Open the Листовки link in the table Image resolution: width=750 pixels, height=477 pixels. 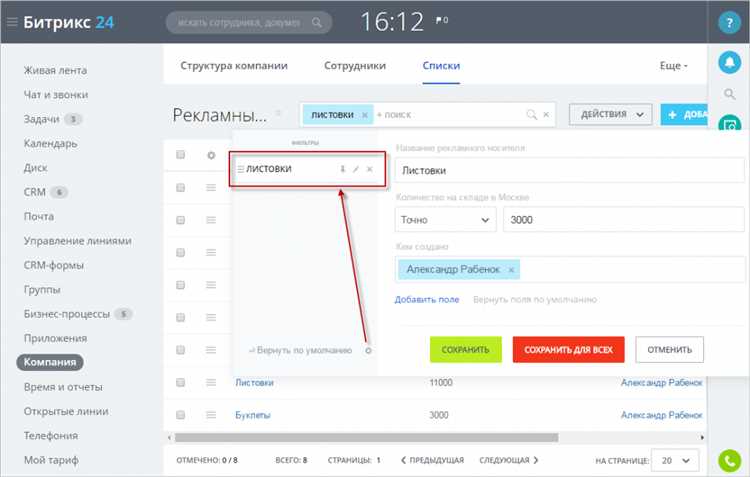pos(254,382)
